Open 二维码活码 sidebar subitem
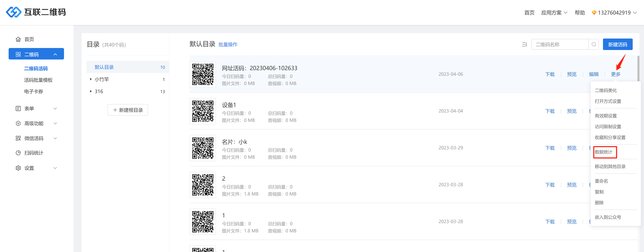Screen dimensions: 644x252 [36, 68]
